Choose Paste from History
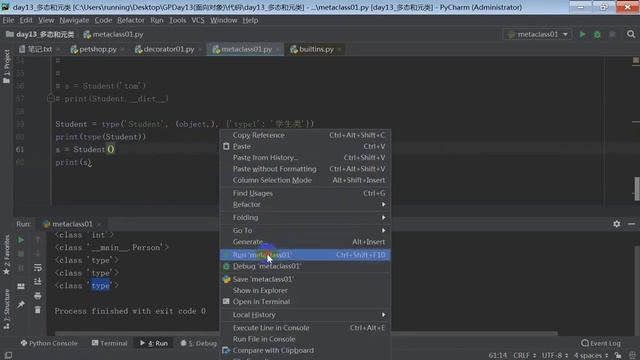The image size is (640, 360). point(305,158)
